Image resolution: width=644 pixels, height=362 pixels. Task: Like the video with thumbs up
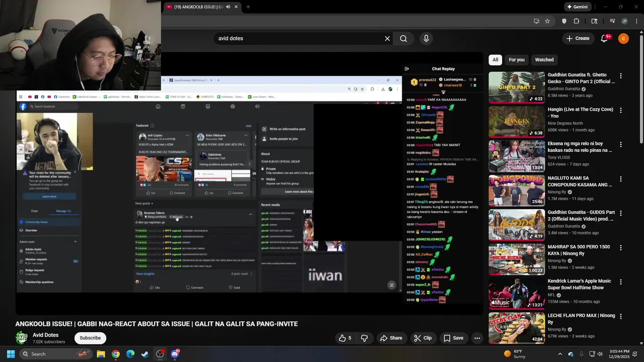(345, 338)
